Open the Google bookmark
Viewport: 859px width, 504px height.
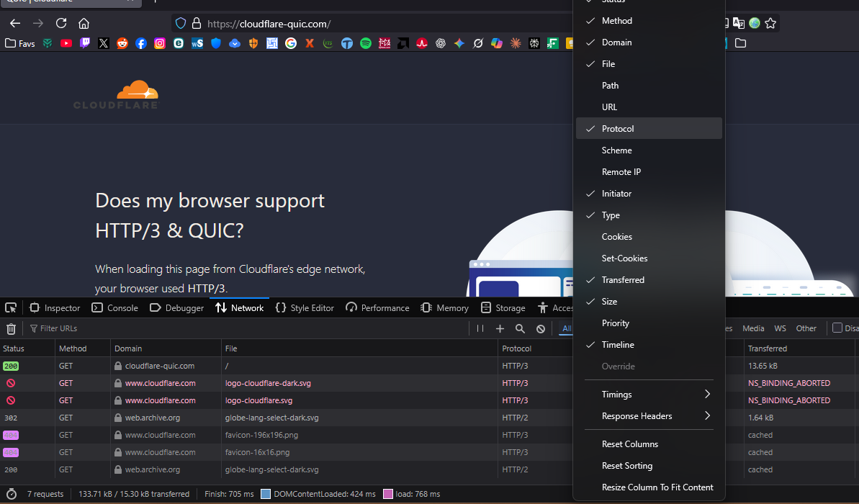pyautogui.click(x=291, y=43)
